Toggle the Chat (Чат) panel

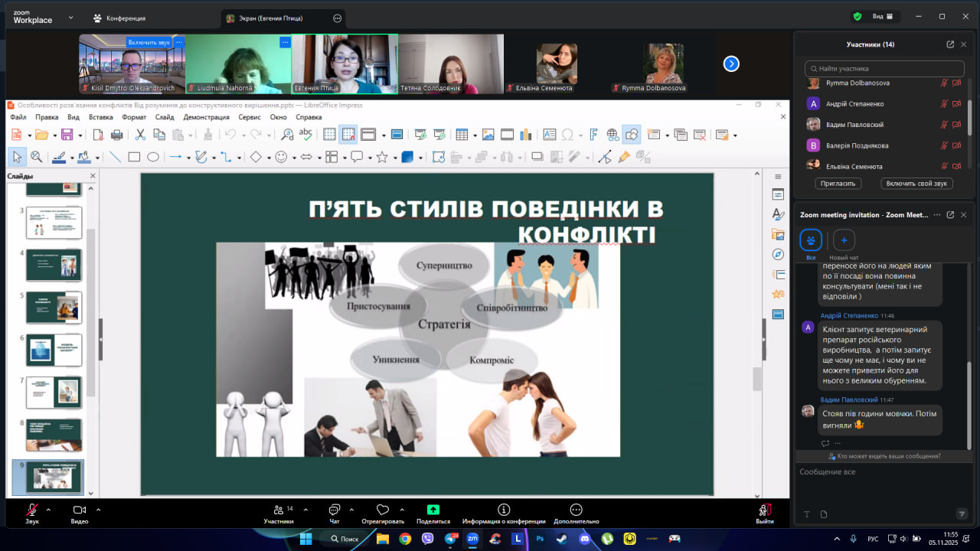[335, 510]
